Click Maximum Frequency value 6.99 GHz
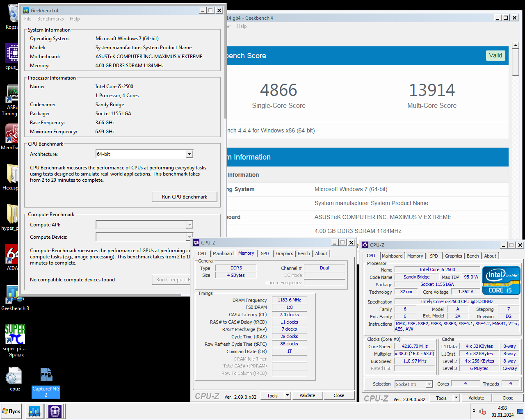Screen dimensions: 525x420 click(105, 132)
